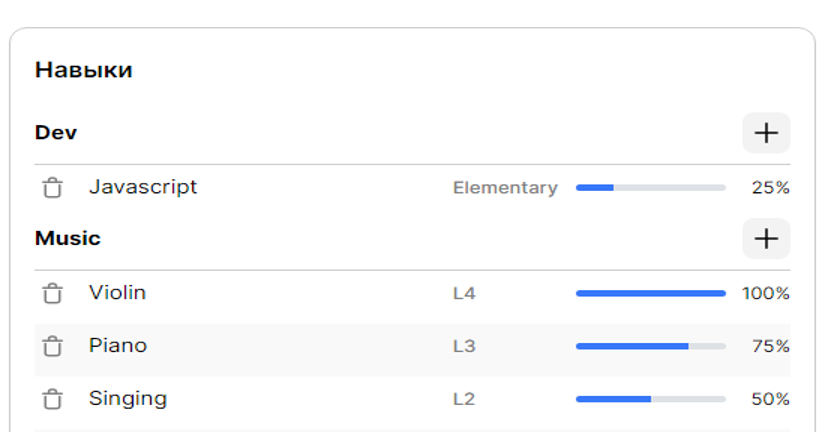Click the L4 level label for Violin
This screenshot has height=432, width=838.
click(464, 294)
